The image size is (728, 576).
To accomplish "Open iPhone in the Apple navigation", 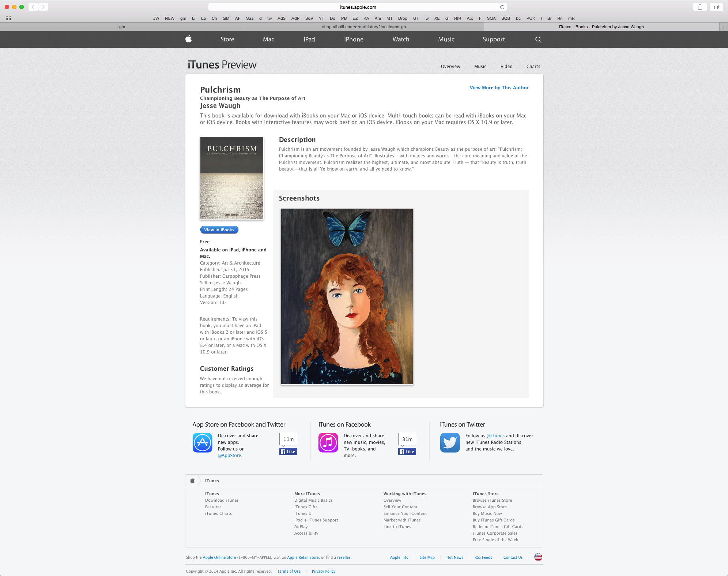I will (354, 40).
